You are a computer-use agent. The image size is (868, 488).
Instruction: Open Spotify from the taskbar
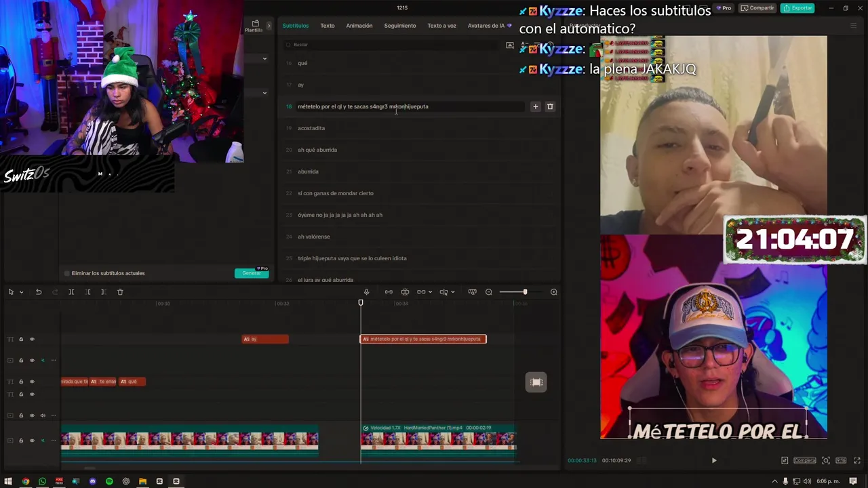[109, 481]
